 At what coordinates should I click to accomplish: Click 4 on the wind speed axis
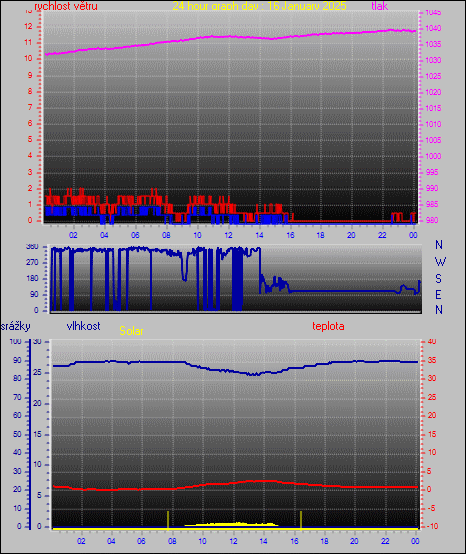point(30,155)
